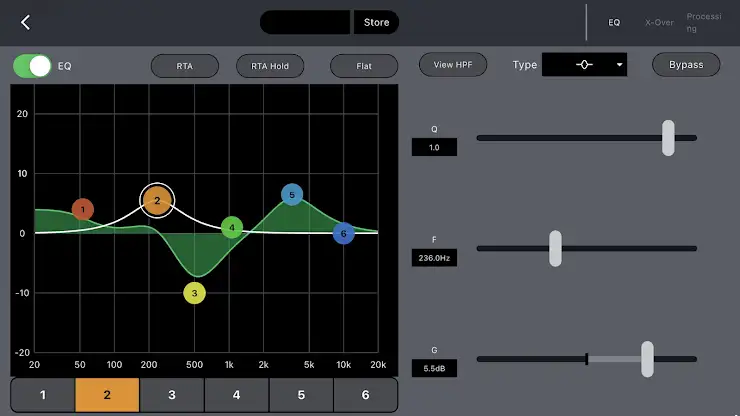Enable the RTA display

tap(185, 66)
